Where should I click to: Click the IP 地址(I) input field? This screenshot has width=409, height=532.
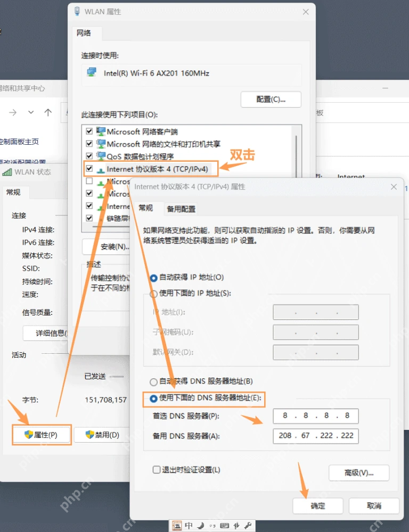[x=316, y=312]
